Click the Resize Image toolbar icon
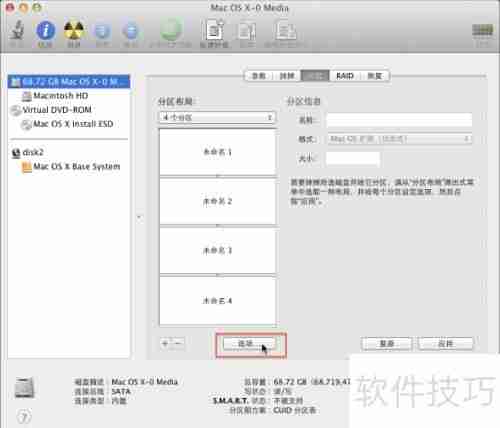Image resolution: width=500 pixels, height=428 pixels. [285, 31]
